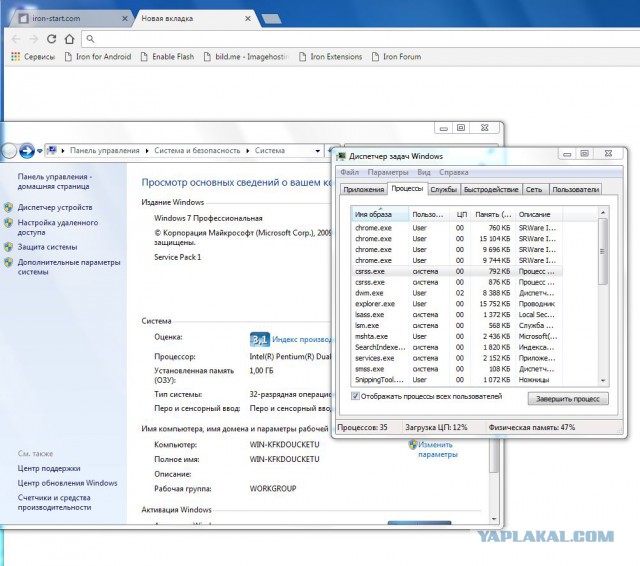Image resolution: width=640 pixels, height=566 pixels.
Task: Sort by Имя образа column
Action: pos(380,214)
